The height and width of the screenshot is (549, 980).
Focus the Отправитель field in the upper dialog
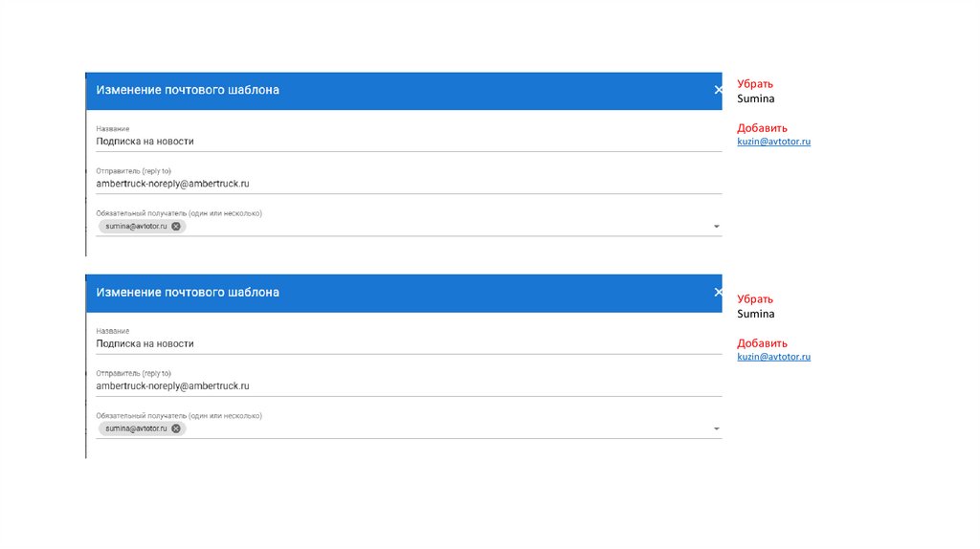(383, 183)
